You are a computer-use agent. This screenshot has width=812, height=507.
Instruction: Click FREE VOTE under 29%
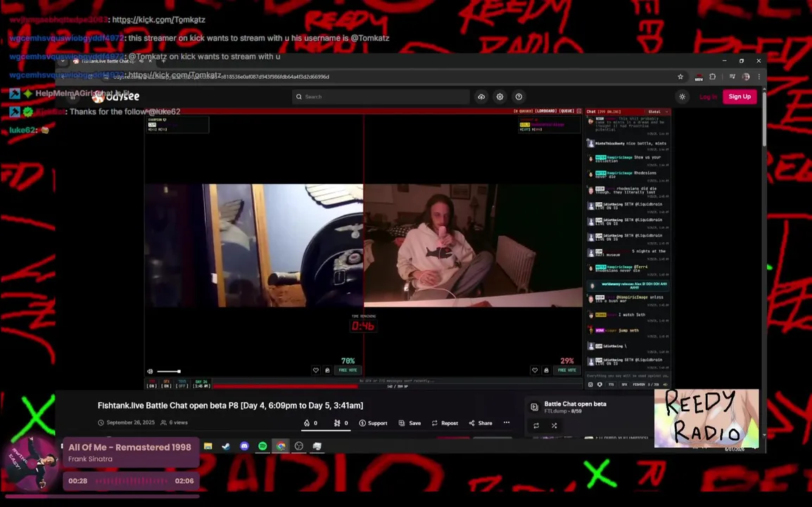tap(567, 370)
